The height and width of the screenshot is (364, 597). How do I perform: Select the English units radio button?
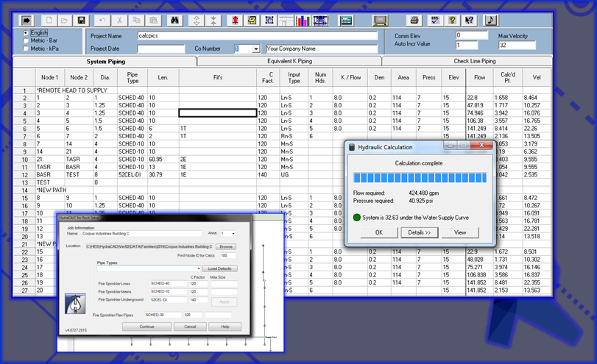(x=27, y=33)
